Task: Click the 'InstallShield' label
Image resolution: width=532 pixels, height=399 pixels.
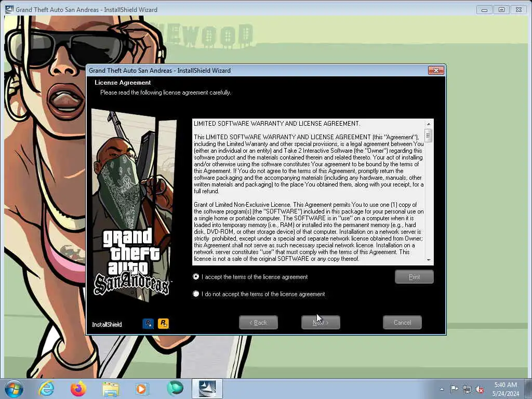Action: pos(107,324)
